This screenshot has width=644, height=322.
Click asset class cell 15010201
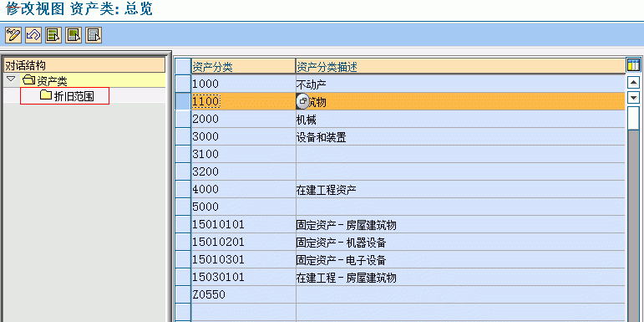pyautogui.click(x=243, y=242)
